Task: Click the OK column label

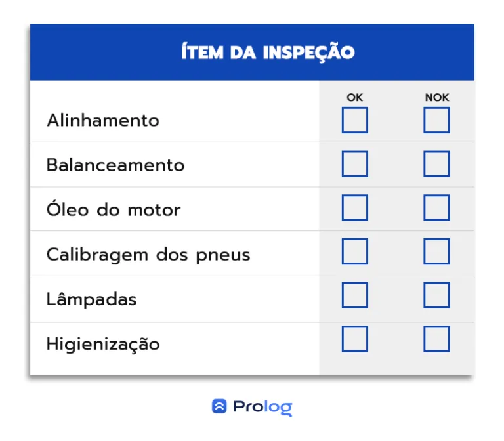Action: click(x=354, y=97)
